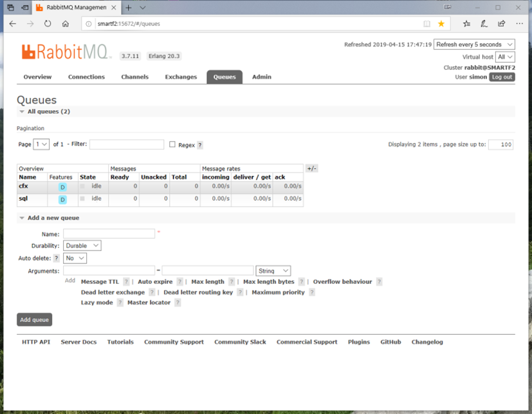Click the argument key input field
The width and height of the screenshot is (532, 414).
(109, 270)
